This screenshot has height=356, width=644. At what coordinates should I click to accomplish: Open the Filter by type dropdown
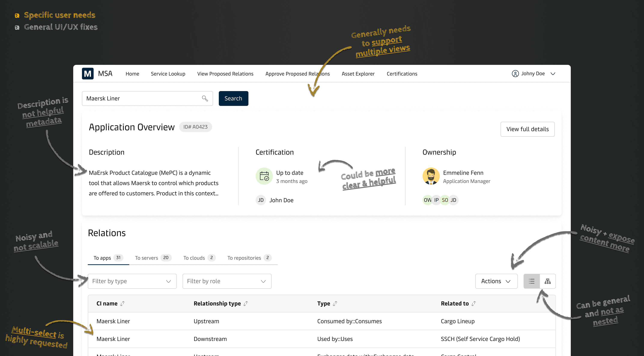(132, 281)
